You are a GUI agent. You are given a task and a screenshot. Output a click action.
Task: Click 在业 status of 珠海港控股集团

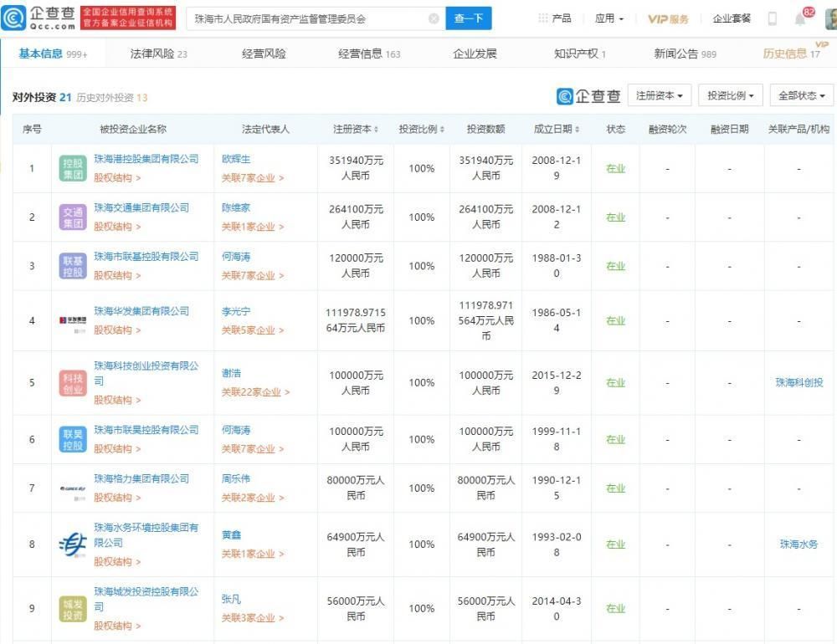(x=615, y=169)
